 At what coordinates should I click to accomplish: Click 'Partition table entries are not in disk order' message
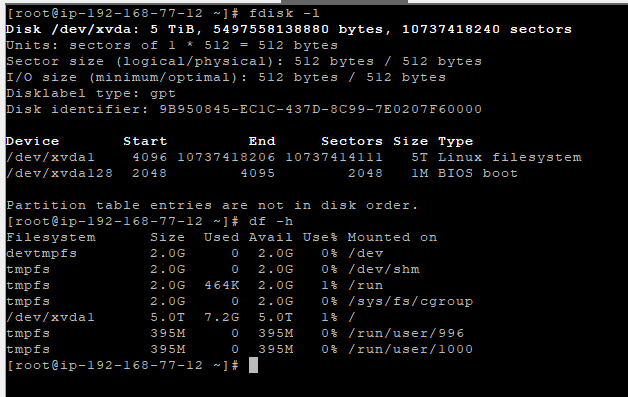(x=212, y=206)
